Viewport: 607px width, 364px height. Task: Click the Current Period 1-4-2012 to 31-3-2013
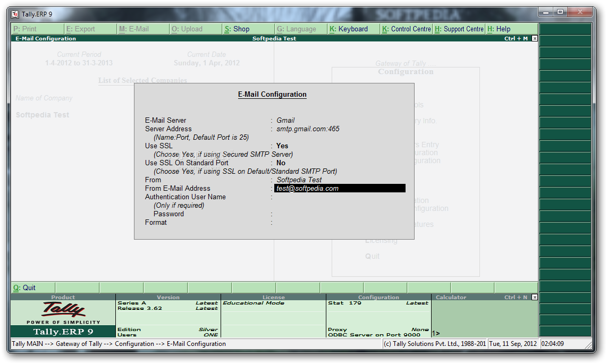(79, 63)
